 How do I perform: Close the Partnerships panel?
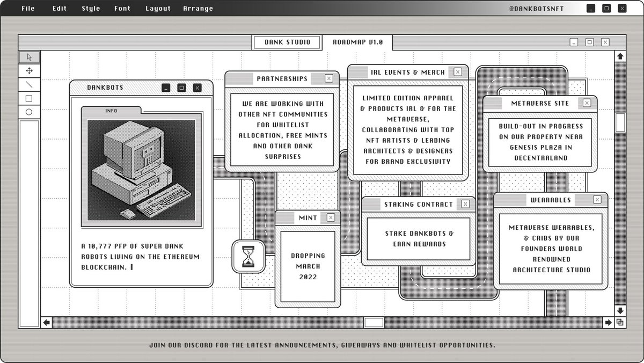point(328,78)
